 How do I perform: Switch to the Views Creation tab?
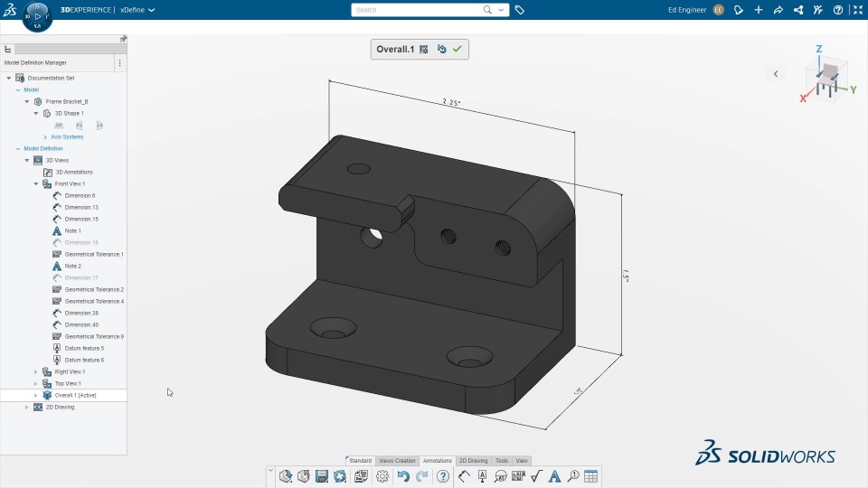point(397,460)
